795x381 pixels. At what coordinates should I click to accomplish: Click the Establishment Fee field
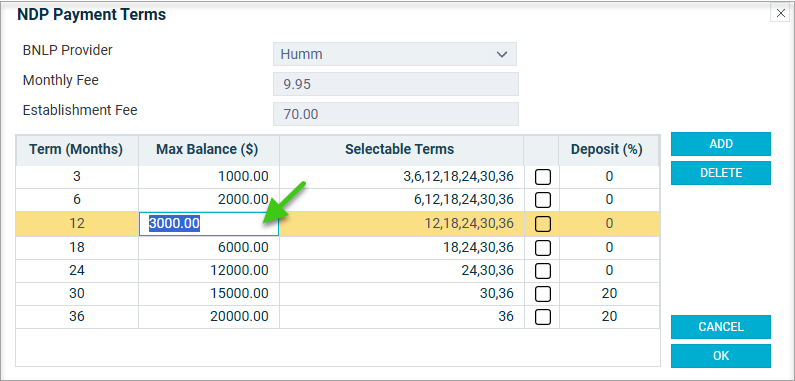(x=395, y=114)
